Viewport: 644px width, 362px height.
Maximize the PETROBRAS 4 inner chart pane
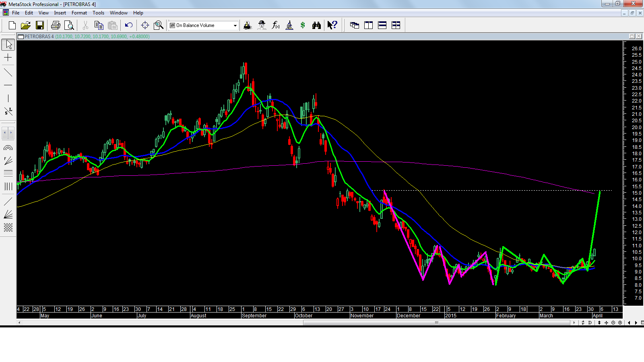click(x=632, y=36)
